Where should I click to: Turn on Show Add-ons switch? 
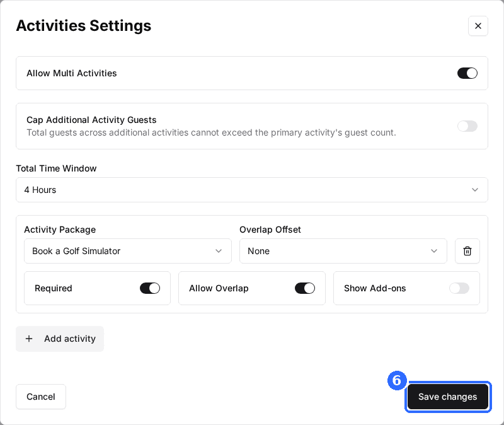[x=459, y=288]
